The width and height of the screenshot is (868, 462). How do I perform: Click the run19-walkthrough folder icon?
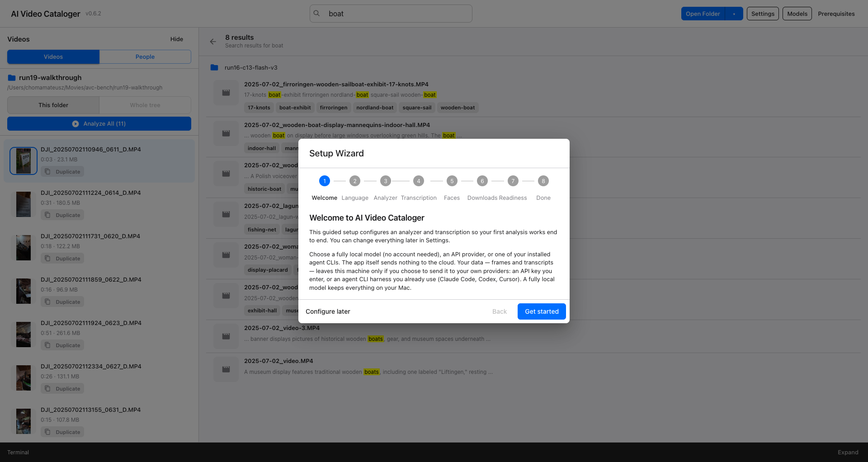tap(12, 78)
